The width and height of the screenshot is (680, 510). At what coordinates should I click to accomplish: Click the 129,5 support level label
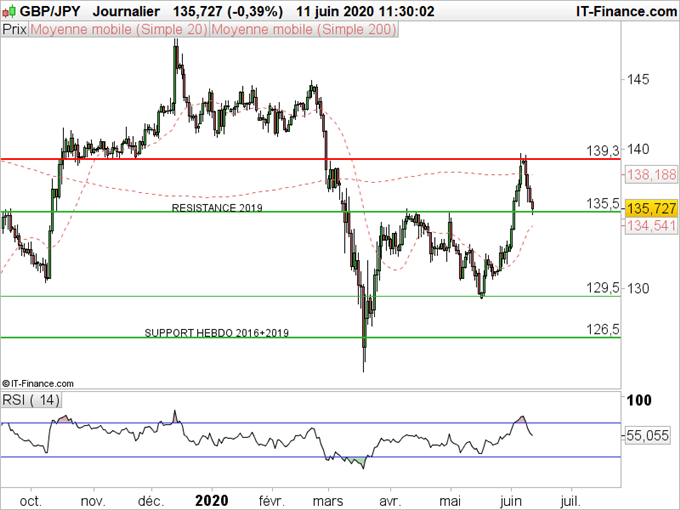[603, 288]
